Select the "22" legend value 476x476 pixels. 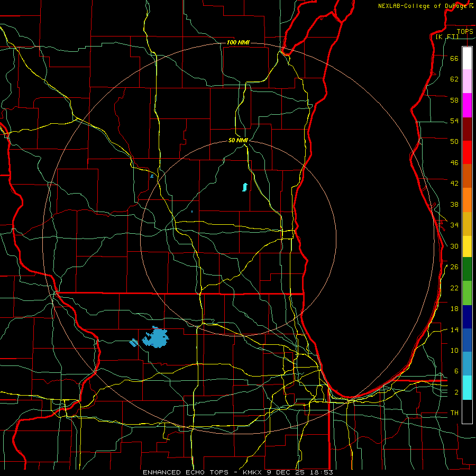click(454, 288)
